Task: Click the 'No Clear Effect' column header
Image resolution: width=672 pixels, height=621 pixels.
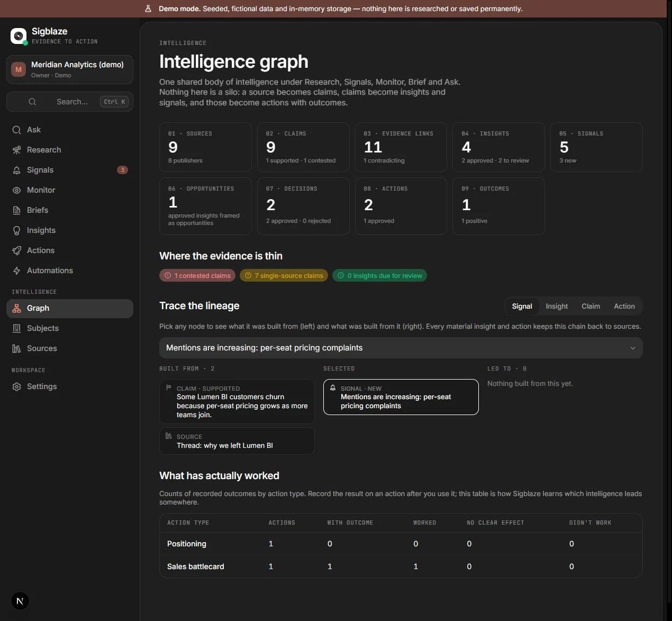Action: (x=495, y=523)
